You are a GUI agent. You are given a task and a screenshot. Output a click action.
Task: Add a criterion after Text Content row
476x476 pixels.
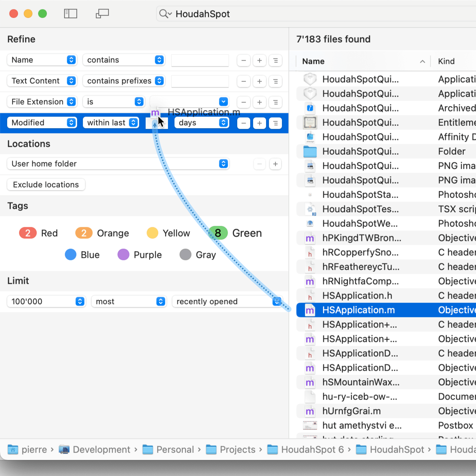click(x=259, y=81)
